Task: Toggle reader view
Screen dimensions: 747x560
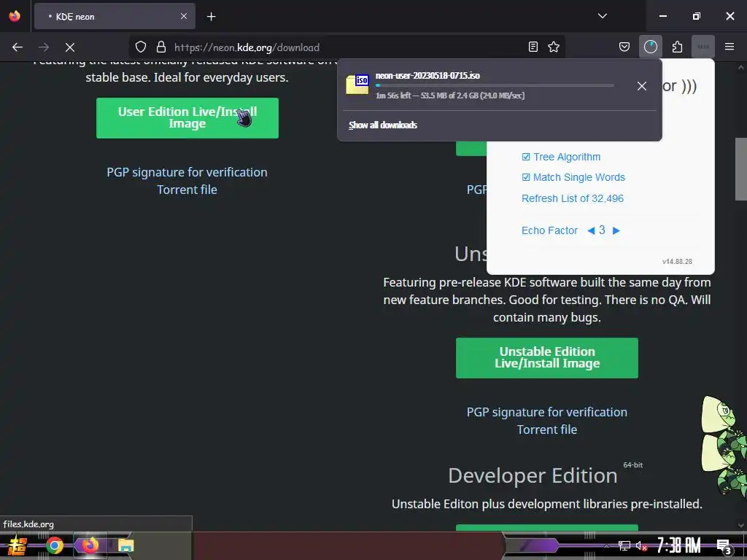Action: coord(533,47)
